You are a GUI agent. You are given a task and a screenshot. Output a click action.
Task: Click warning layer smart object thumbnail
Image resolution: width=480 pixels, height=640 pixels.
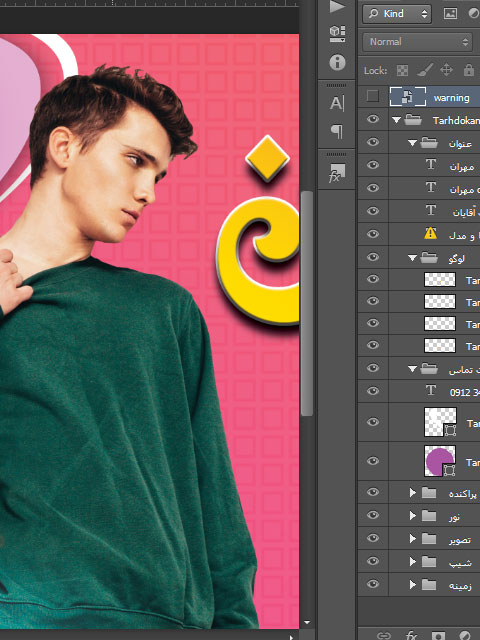(407, 97)
